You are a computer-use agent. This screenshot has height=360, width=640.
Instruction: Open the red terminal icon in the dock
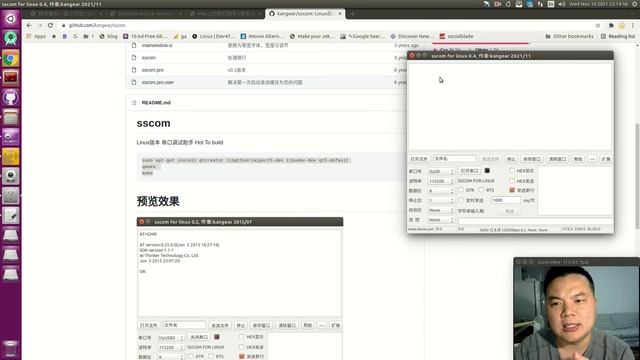point(11,78)
